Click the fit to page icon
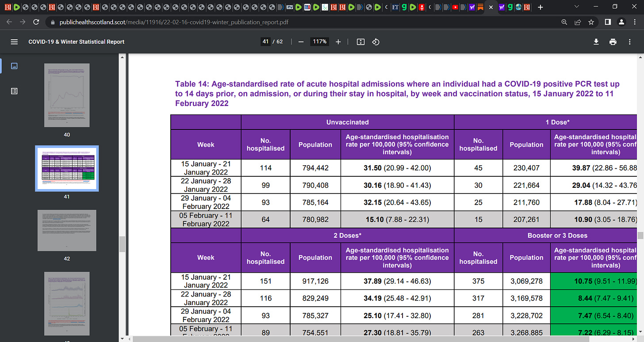Viewport: 644px width, 342px height. tap(360, 42)
